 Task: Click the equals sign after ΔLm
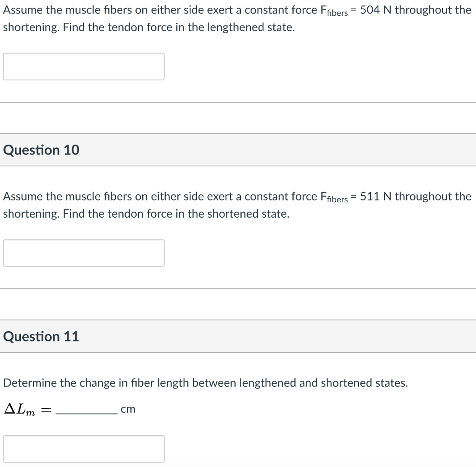(46, 410)
